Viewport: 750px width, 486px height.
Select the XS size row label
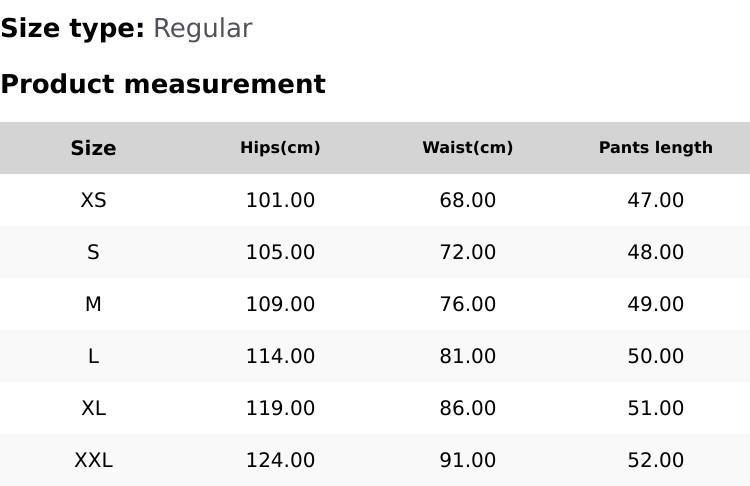pyautogui.click(x=93, y=200)
